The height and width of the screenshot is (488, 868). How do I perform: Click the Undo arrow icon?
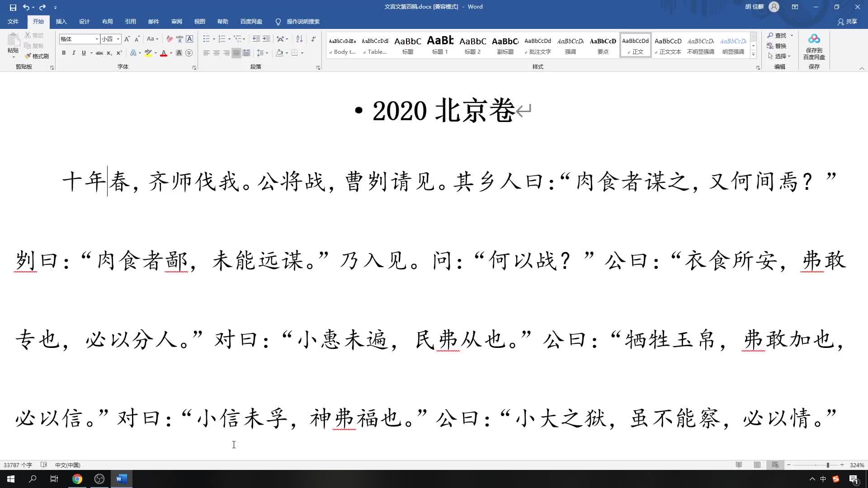(x=26, y=7)
